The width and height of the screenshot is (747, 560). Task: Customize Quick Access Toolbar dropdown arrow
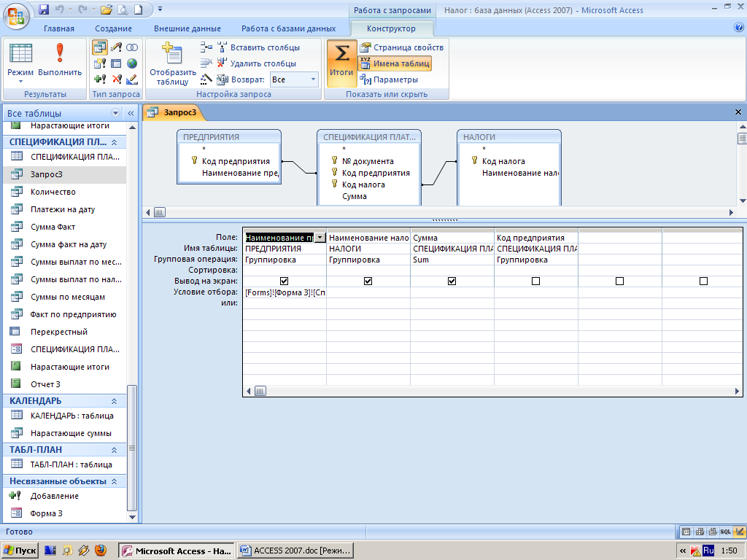coord(160,9)
